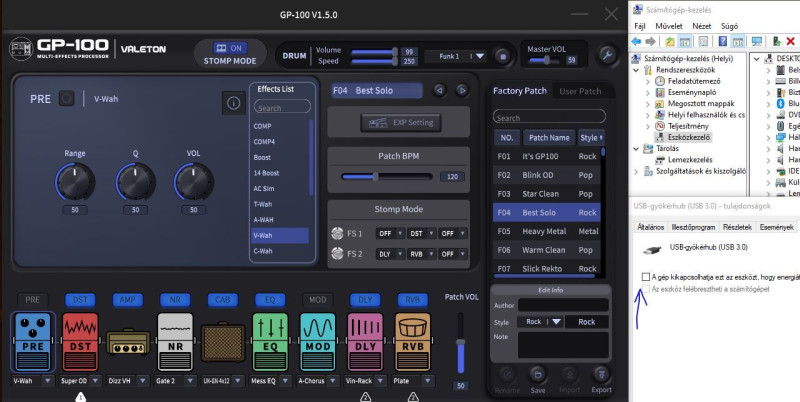800x402 pixels.
Task: Select the NR noise gate pedal
Action: click(x=175, y=342)
